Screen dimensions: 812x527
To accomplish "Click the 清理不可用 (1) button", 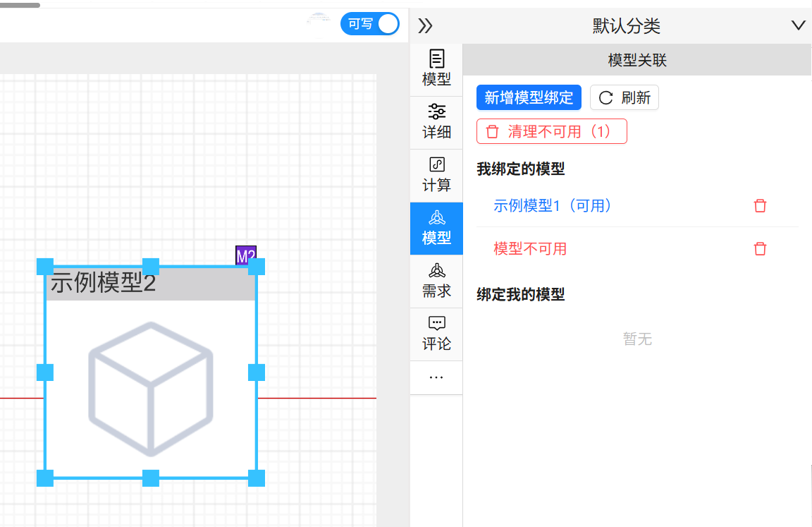I will click(x=551, y=131).
